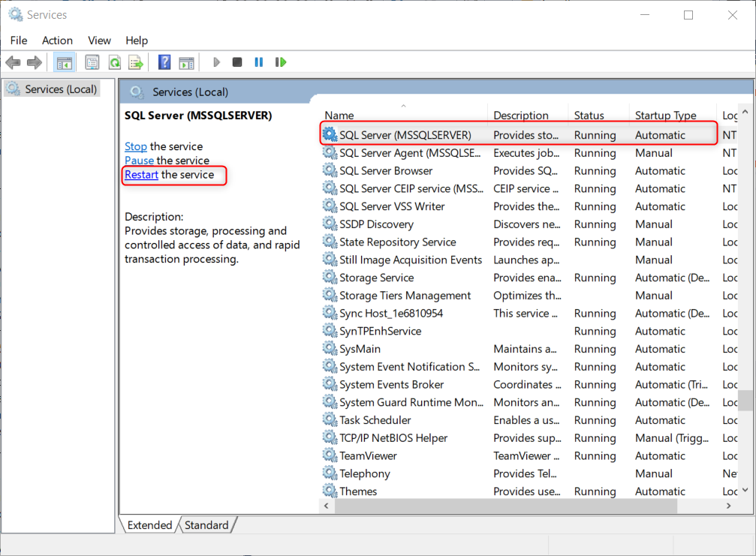Click gear icon of SynTPEnhService row

coord(330,331)
